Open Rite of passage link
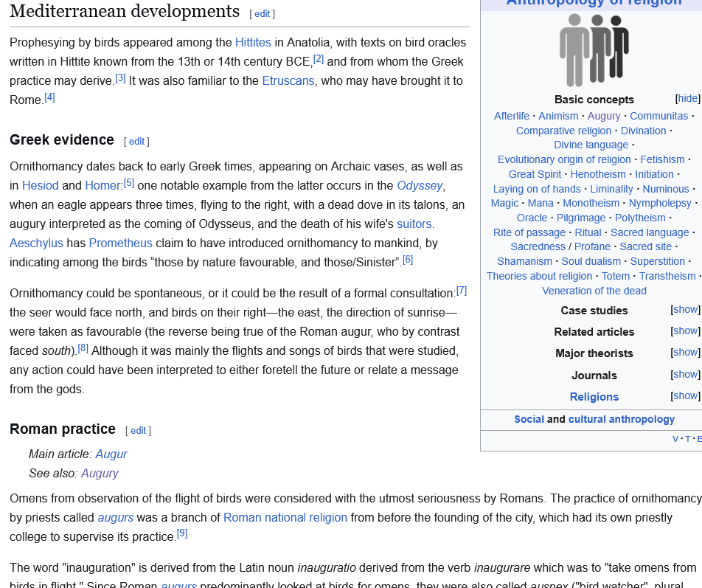Image resolution: width=702 pixels, height=588 pixels. tap(529, 233)
